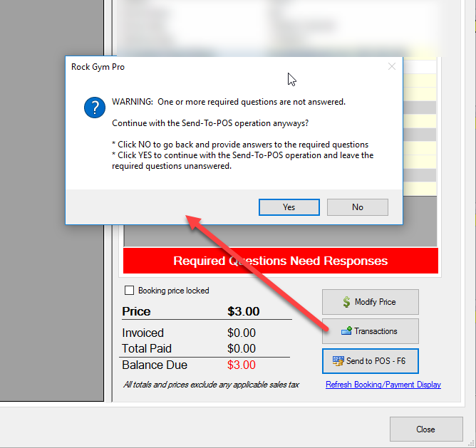This screenshot has width=476, height=448.
Task: Click the Total Paid label
Action: pyautogui.click(x=147, y=348)
